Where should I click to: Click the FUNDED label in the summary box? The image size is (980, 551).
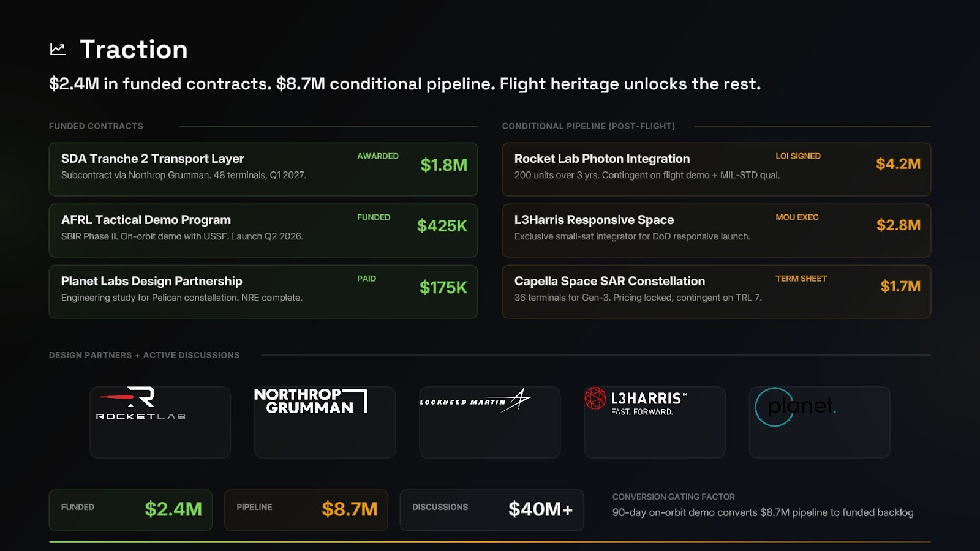tap(78, 507)
